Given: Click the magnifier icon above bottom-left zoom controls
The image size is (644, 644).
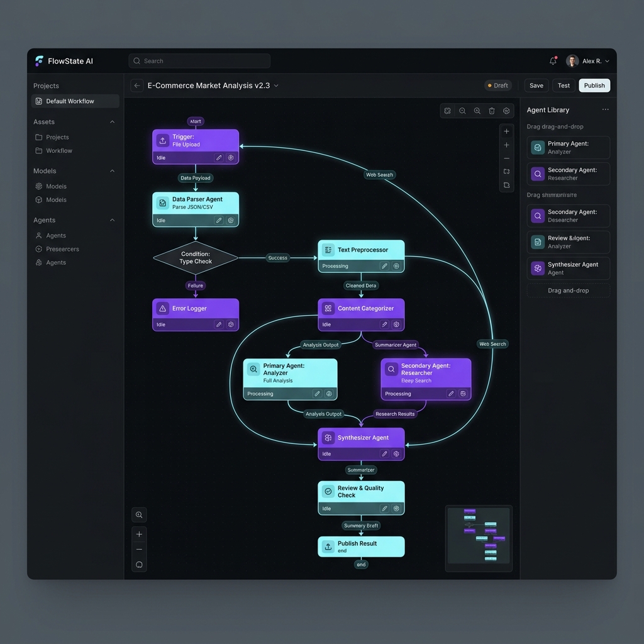Looking at the screenshot, I should tap(139, 515).
